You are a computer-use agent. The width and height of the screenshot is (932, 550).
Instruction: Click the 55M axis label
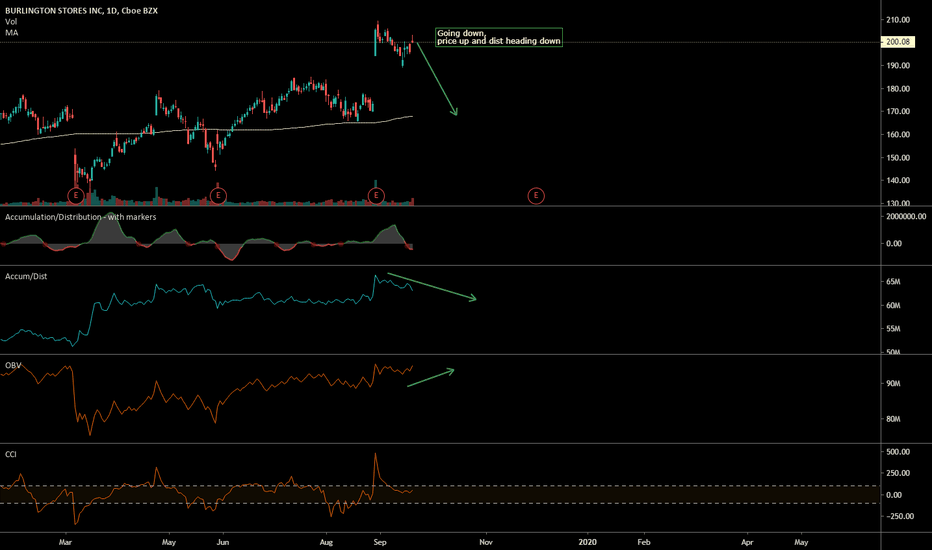(893, 329)
